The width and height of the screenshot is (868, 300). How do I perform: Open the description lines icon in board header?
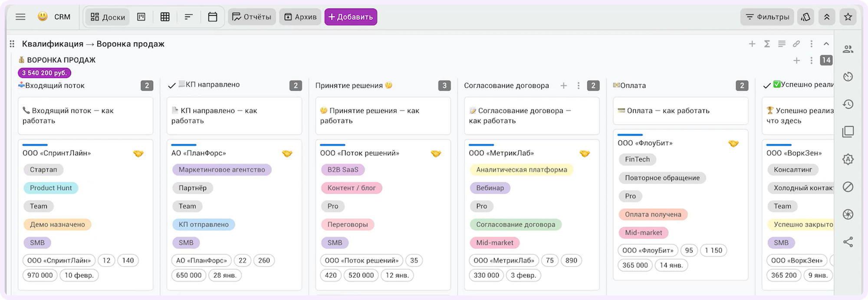782,44
